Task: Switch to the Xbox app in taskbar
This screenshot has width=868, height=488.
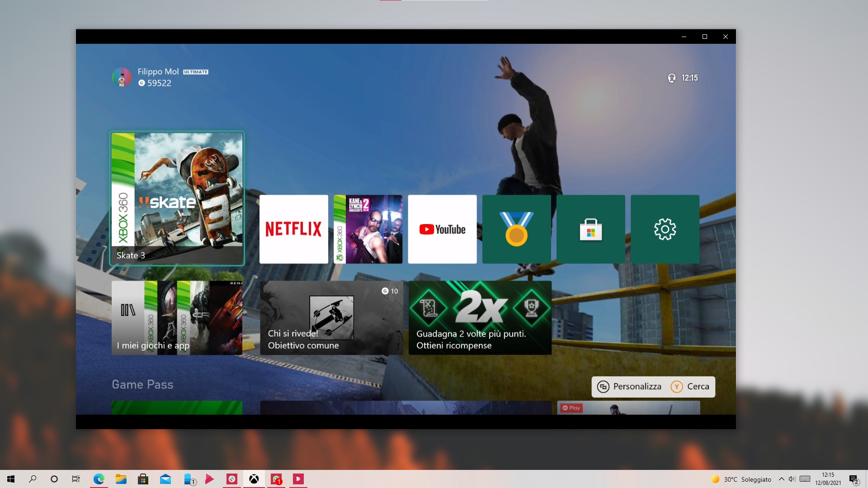Action: [254, 479]
